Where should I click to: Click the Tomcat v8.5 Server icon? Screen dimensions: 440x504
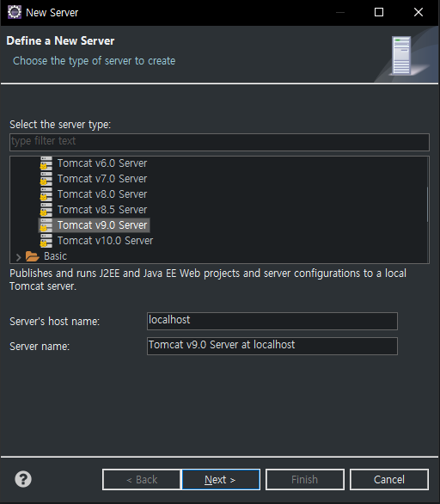[x=46, y=210]
